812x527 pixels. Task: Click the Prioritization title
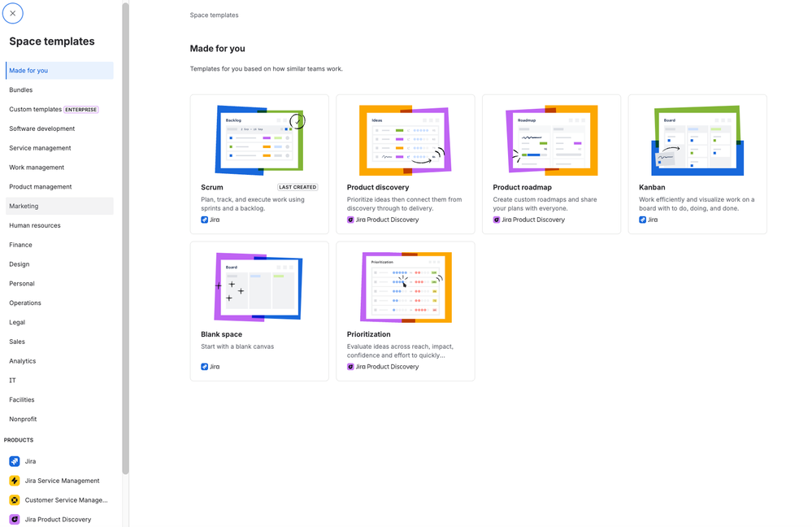pyautogui.click(x=369, y=334)
